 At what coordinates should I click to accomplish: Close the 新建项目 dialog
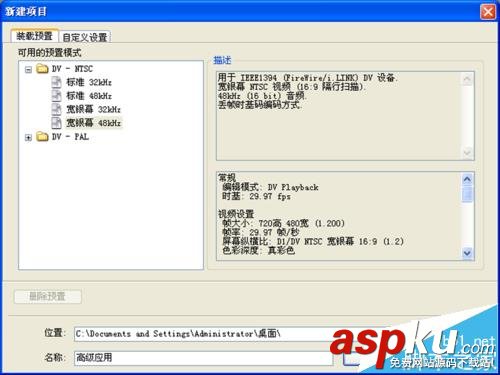tap(488, 12)
